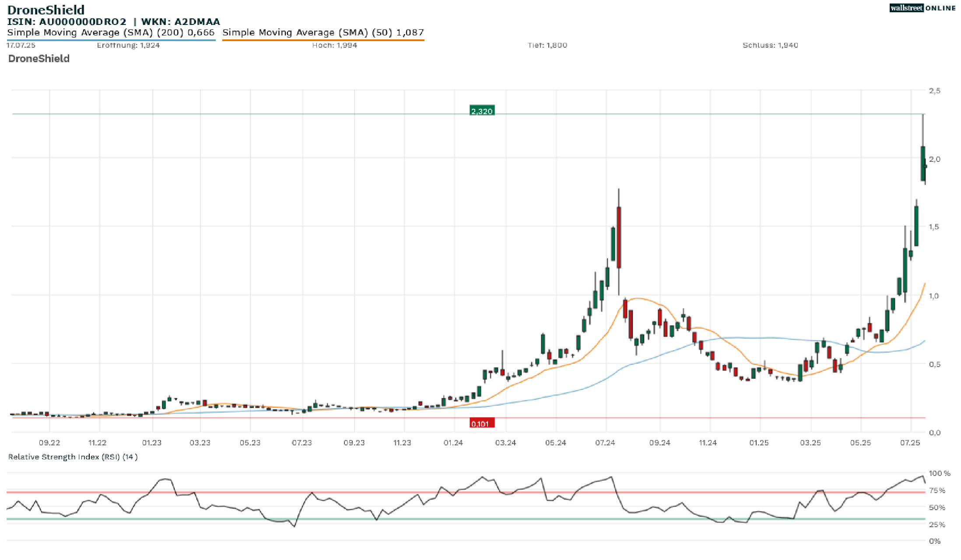This screenshot has height=560, width=961.
Task: Click the 07.23 date axis label
Action: click(x=302, y=443)
